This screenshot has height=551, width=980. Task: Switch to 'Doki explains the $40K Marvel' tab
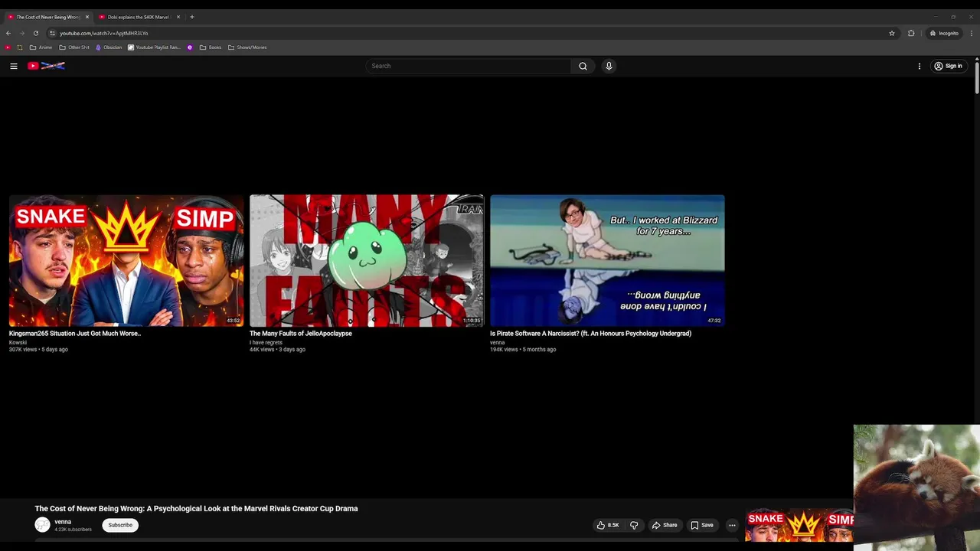pyautogui.click(x=138, y=17)
